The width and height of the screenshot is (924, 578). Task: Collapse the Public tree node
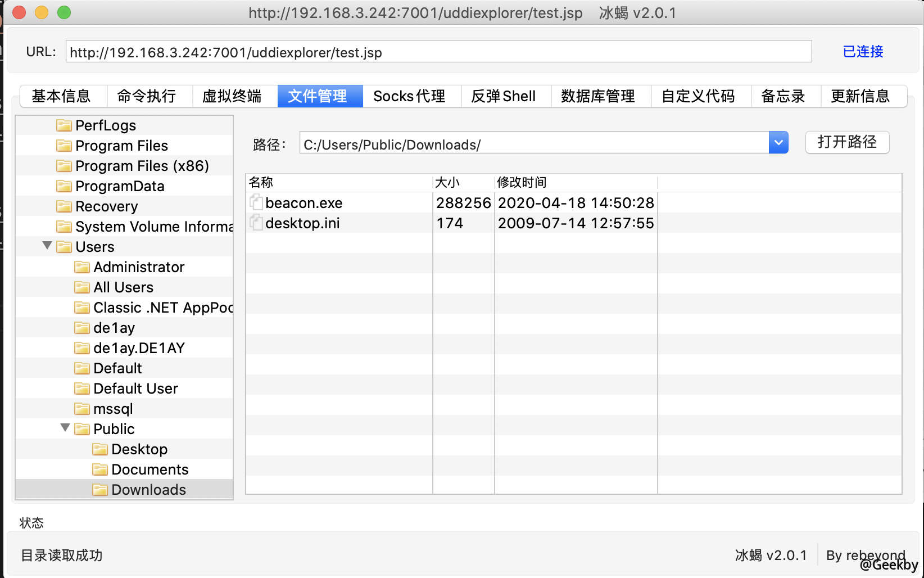coord(65,428)
